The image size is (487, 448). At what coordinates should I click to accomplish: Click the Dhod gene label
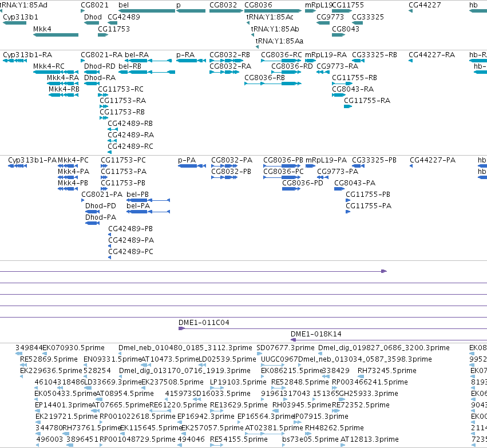point(93,17)
